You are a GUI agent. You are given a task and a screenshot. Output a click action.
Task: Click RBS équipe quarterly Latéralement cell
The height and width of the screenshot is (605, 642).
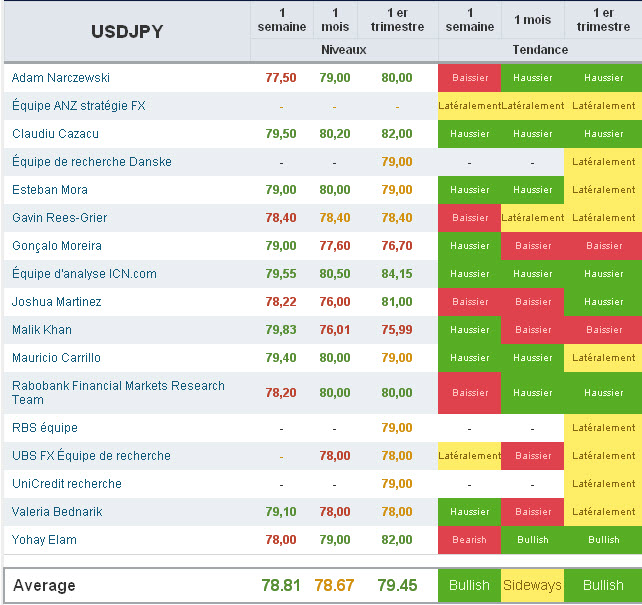point(603,428)
